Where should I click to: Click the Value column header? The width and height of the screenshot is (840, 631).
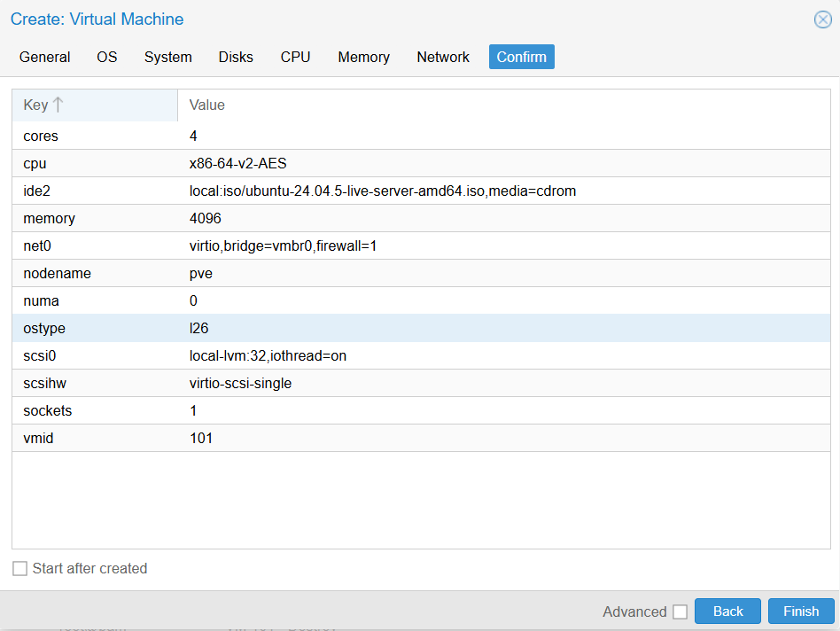(x=503, y=105)
